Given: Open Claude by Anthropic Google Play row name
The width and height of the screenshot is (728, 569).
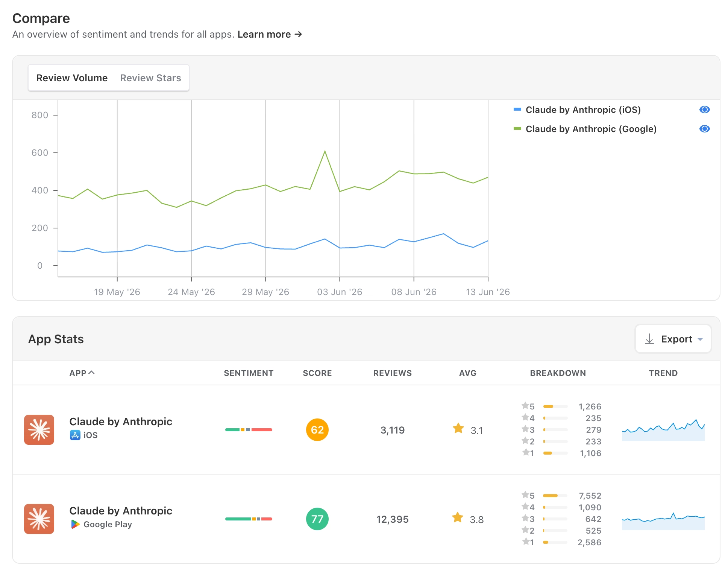Looking at the screenshot, I should [121, 511].
